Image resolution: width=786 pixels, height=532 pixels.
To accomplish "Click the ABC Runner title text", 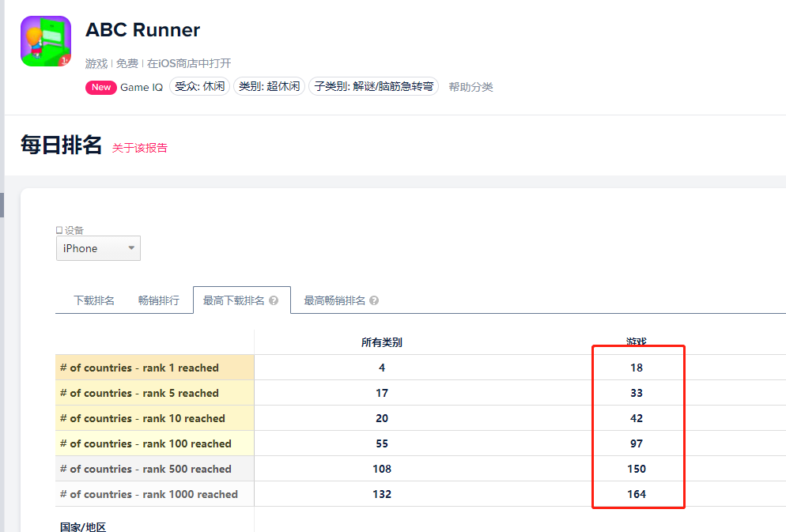I will coord(142,30).
